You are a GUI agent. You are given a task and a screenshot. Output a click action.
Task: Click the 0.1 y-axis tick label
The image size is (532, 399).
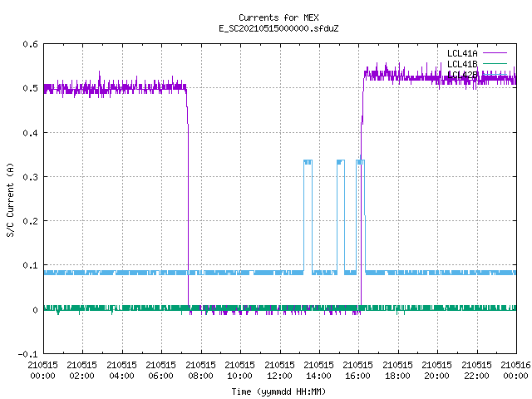pos(30,265)
